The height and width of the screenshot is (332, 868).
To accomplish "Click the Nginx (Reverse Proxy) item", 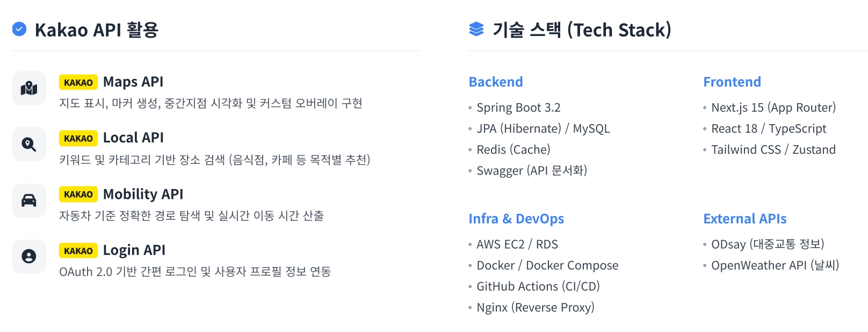I will coord(536,307).
